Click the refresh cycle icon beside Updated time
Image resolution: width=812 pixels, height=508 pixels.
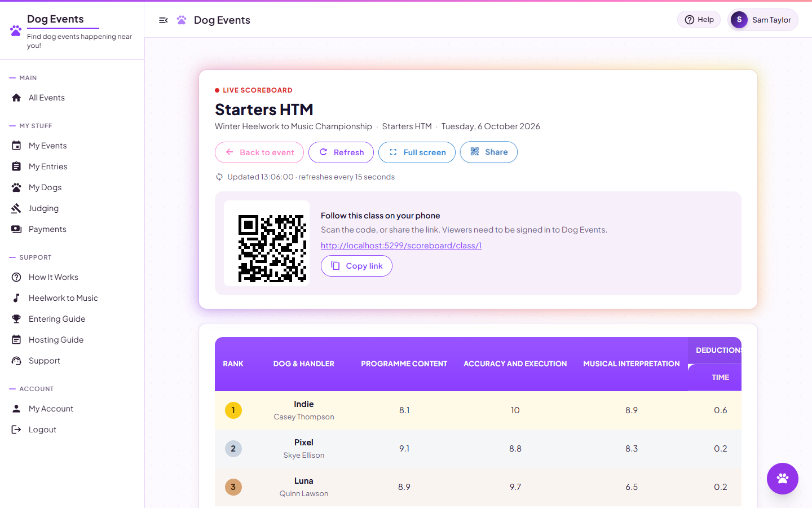[219, 177]
